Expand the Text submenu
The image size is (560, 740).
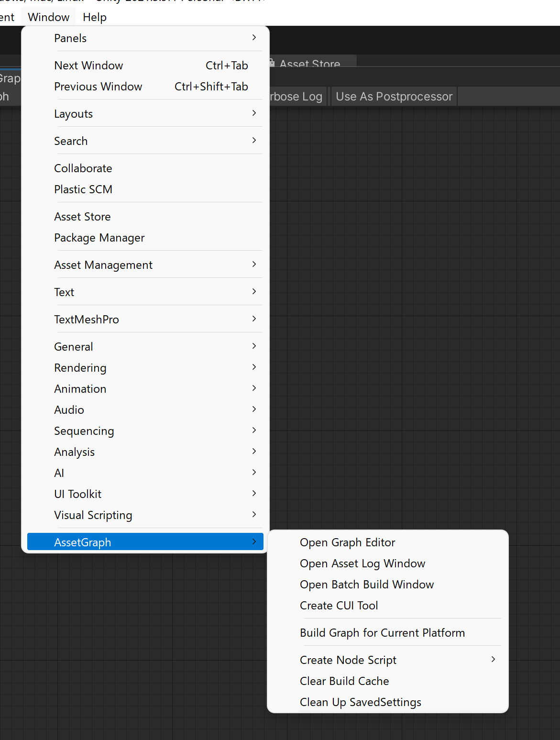(x=145, y=292)
